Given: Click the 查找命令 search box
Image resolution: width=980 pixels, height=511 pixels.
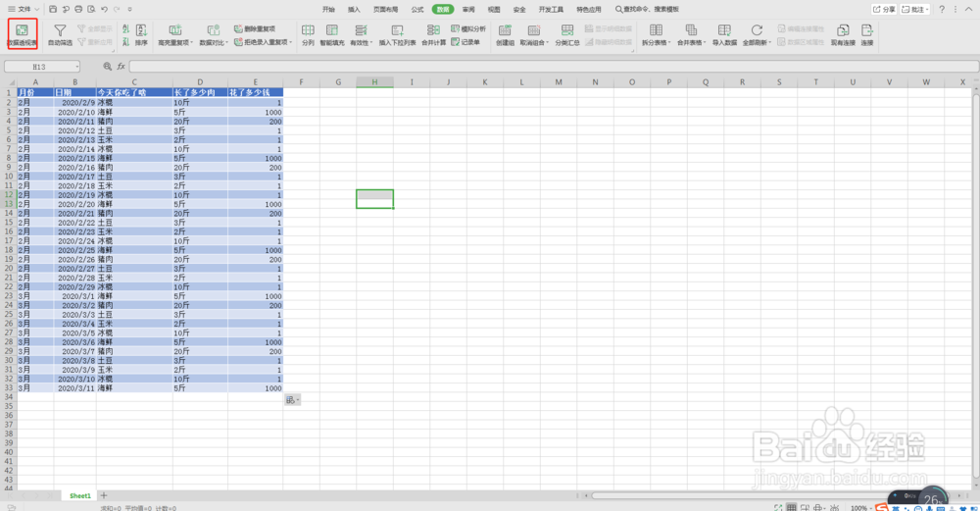Looking at the screenshot, I should coord(647,10).
